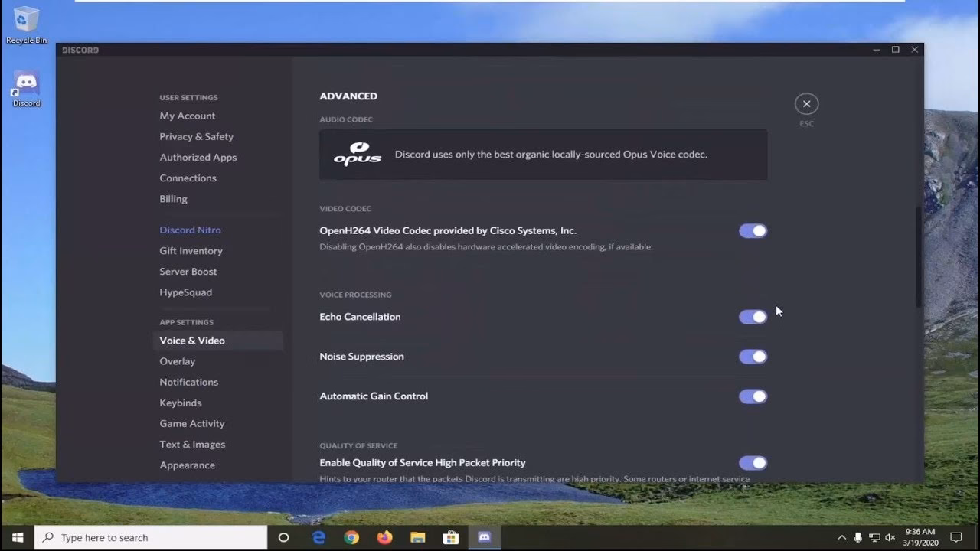Click the ADVANCED section heading
This screenshot has height=551, width=980.
348,96
